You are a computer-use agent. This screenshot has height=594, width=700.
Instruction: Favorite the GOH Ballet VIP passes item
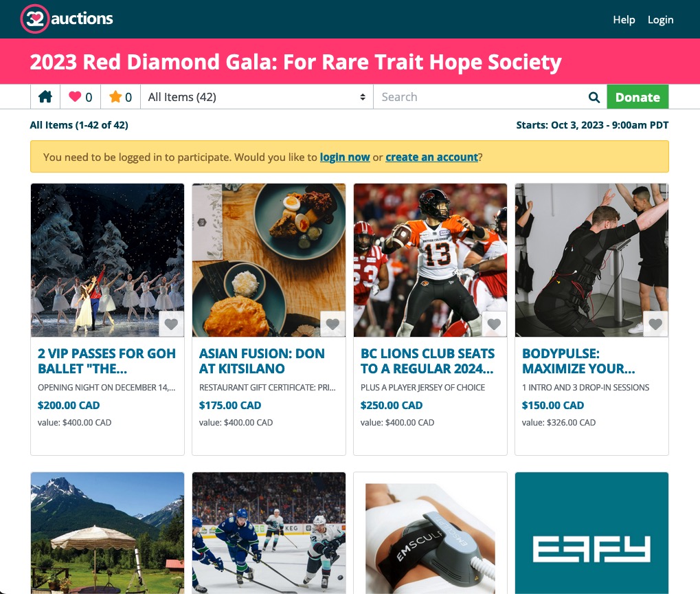click(172, 324)
